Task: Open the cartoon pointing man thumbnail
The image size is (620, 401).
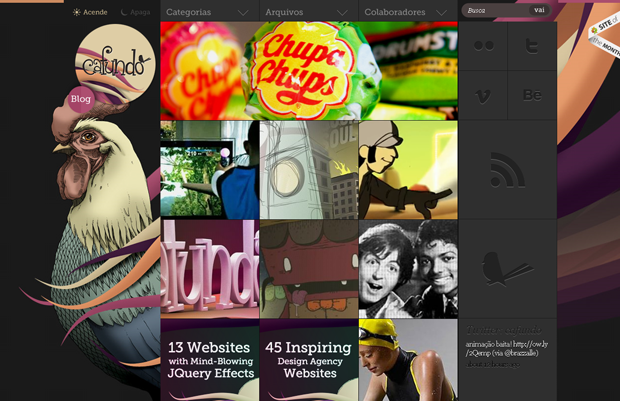Action: point(408,170)
